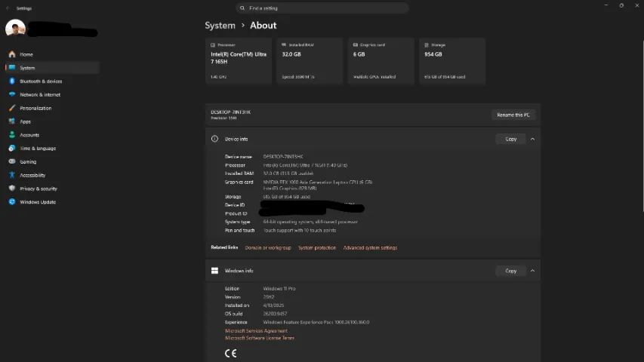Click the Graphics card icon on card
This screenshot has height=362, width=644.
point(356,44)
